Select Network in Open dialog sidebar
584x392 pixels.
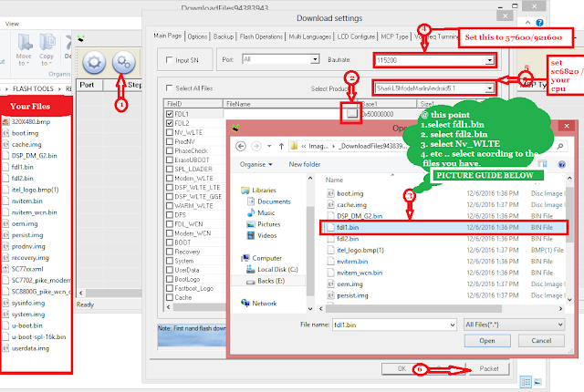click(x=259, y=304)
